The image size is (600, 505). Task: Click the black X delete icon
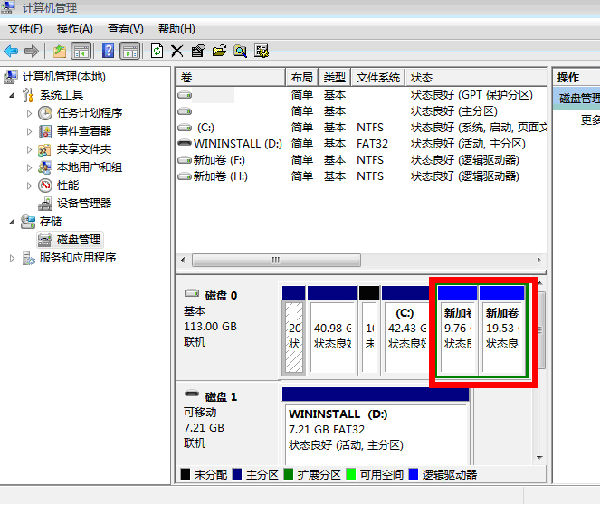click(x=177, y=50)
